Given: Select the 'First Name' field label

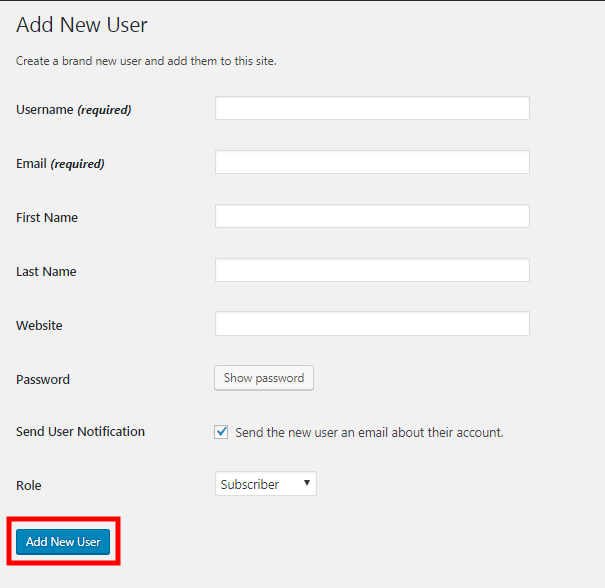Looking at the screenshot, I should 47,218.
